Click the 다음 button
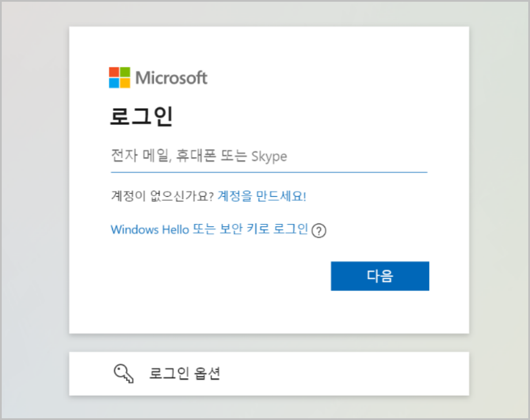This screenshot has height=420, width=530. pyautogui.click(x=380, y=276)
